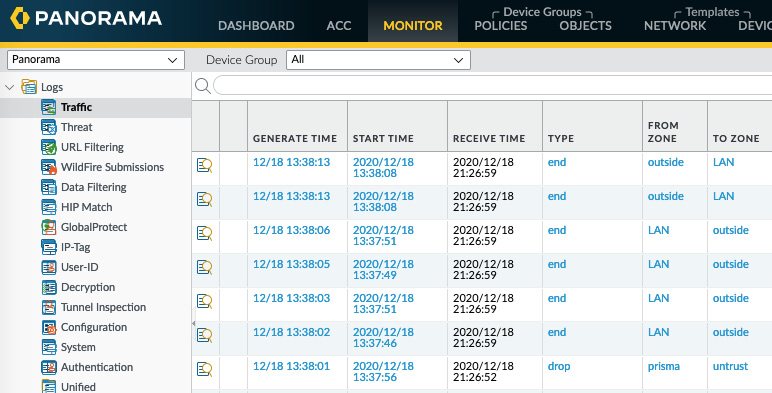772x393 pixels.
Task: Click the WildFire Submissions icon
Action: tap(49, 167)
